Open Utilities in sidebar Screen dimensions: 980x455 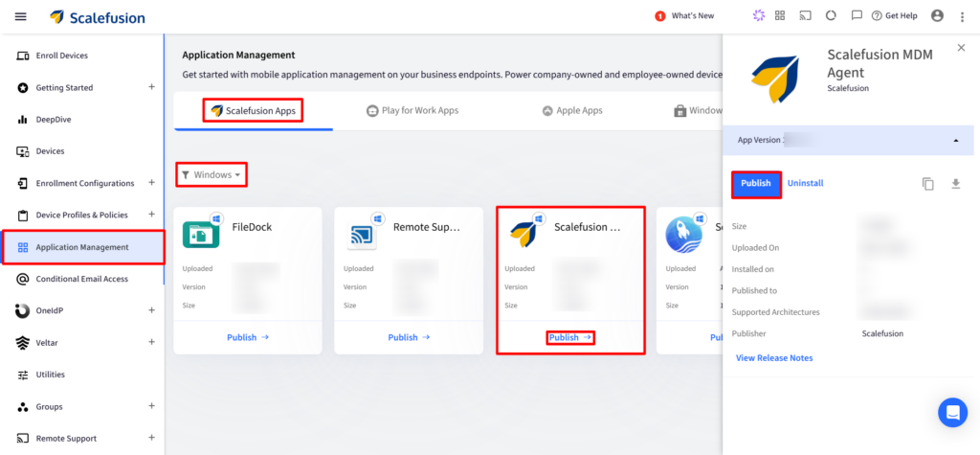point(50,375)
